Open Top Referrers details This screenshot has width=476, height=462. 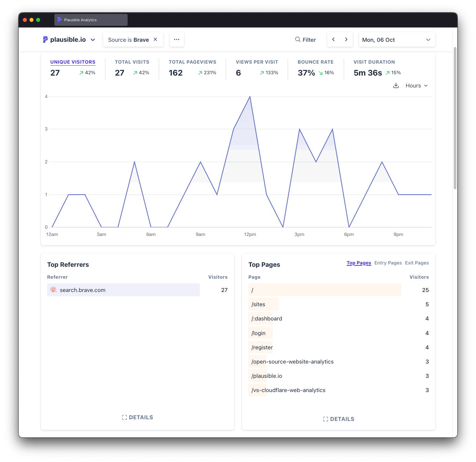tap(137, 417)
